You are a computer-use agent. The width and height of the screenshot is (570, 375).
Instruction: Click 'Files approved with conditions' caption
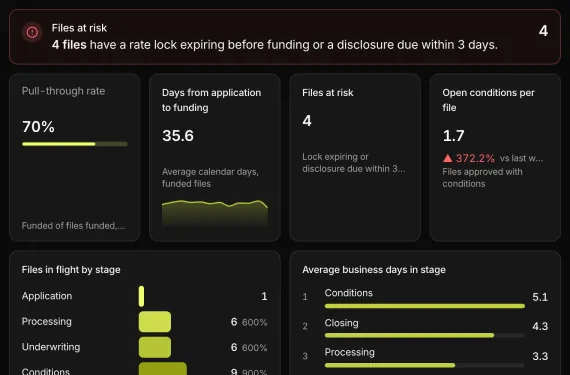point(482,178)
